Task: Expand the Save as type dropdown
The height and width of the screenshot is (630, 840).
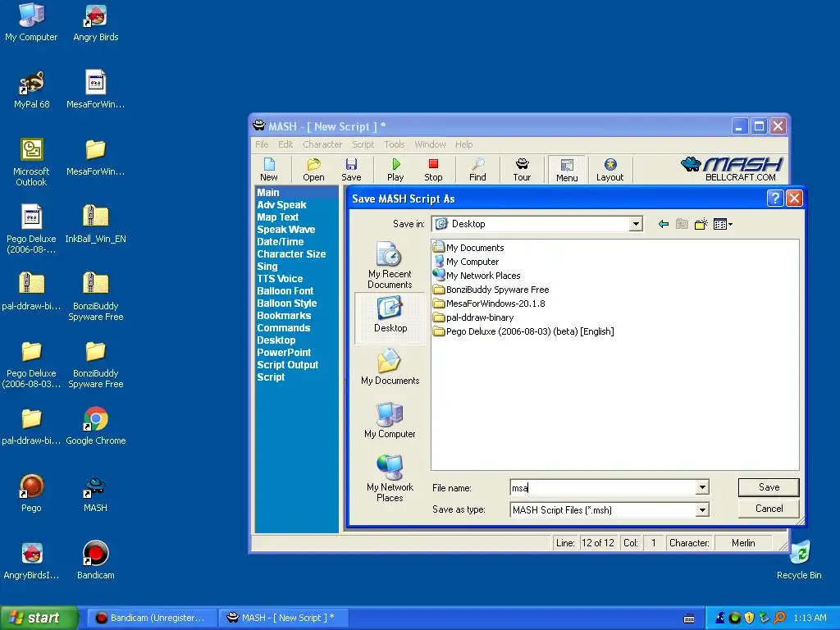Action: coord(702,510)
